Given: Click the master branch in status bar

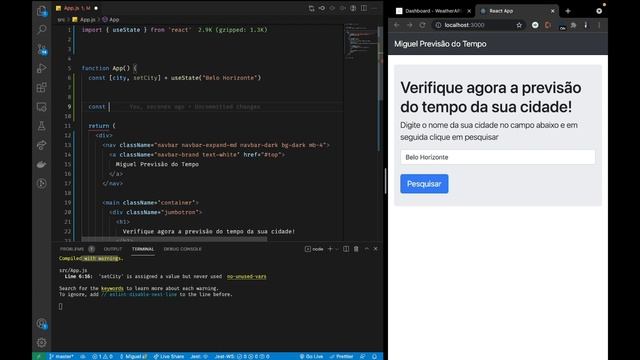Looking at the screenshot, I should point(61,356).
